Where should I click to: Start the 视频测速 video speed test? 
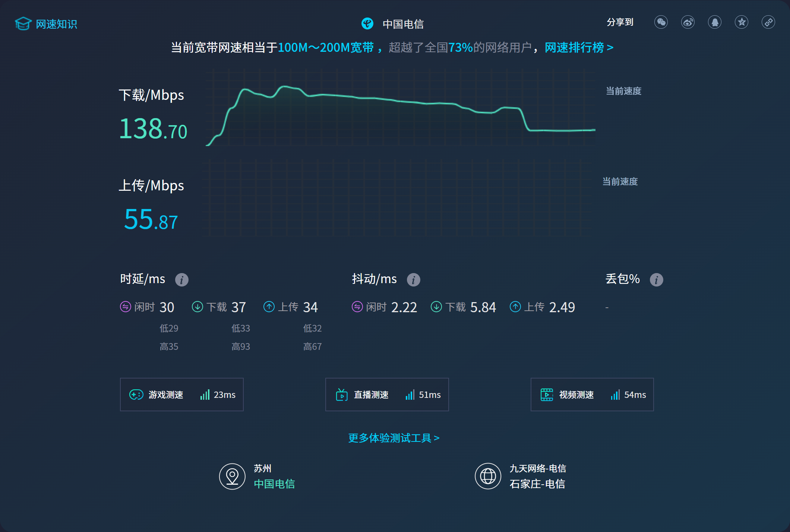click(592, 395)
